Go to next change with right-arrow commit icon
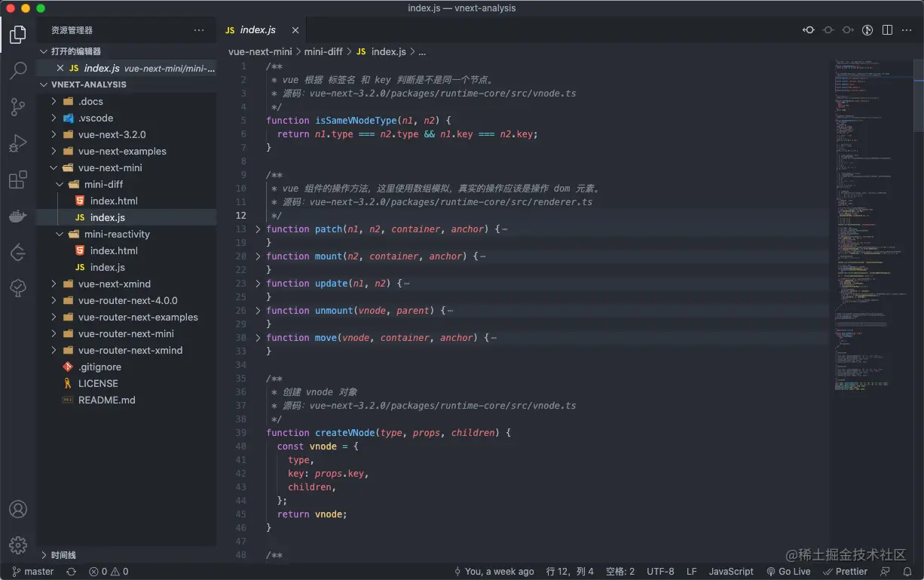 point(848,30)
